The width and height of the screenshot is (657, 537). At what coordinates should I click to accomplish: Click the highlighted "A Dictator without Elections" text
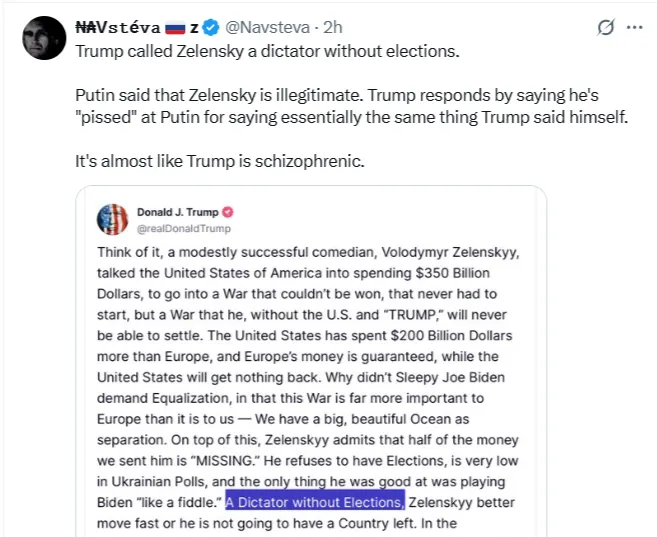coord(315,500)
